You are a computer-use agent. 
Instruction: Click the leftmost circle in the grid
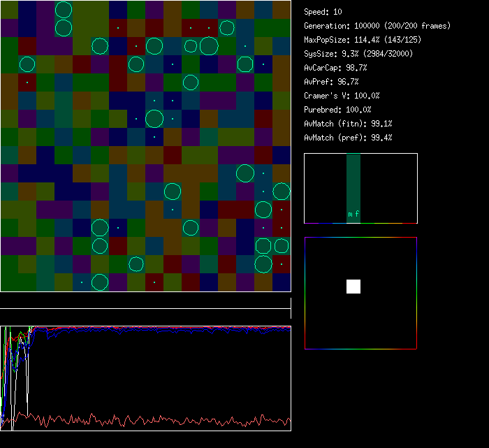[27, 64]
